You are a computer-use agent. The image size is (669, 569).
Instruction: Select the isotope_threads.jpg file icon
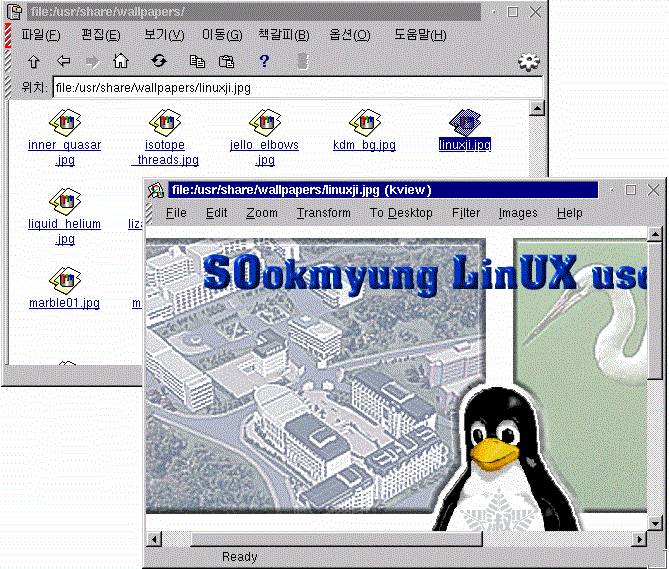tap(165, 122)
